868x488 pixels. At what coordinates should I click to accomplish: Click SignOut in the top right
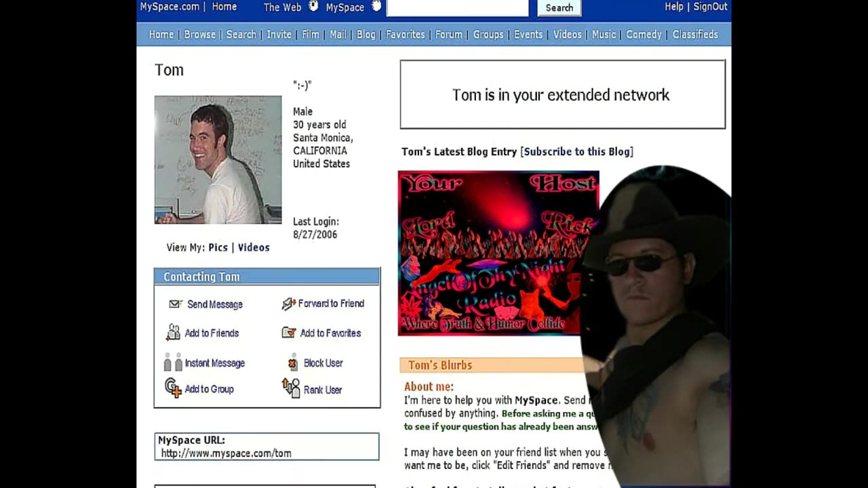pos(710,6)
